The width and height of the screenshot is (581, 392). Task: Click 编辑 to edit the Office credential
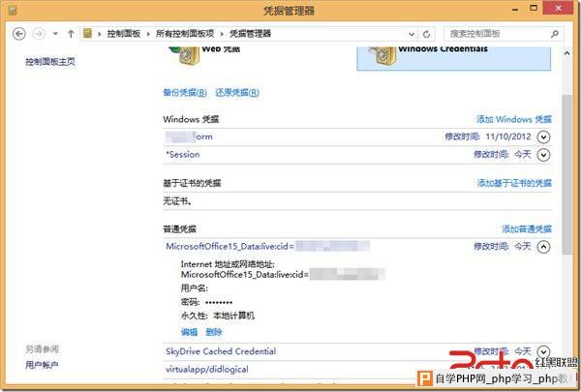189,332
